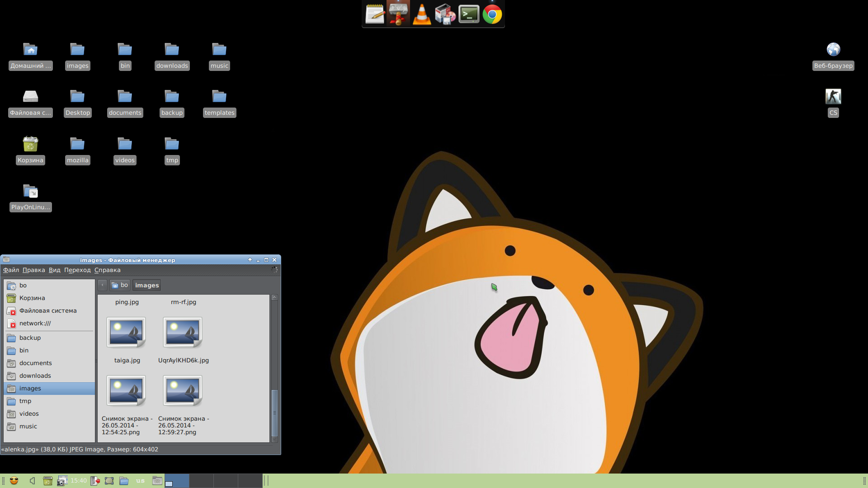
Task: Click the bo path bar button
Action: 120,285
